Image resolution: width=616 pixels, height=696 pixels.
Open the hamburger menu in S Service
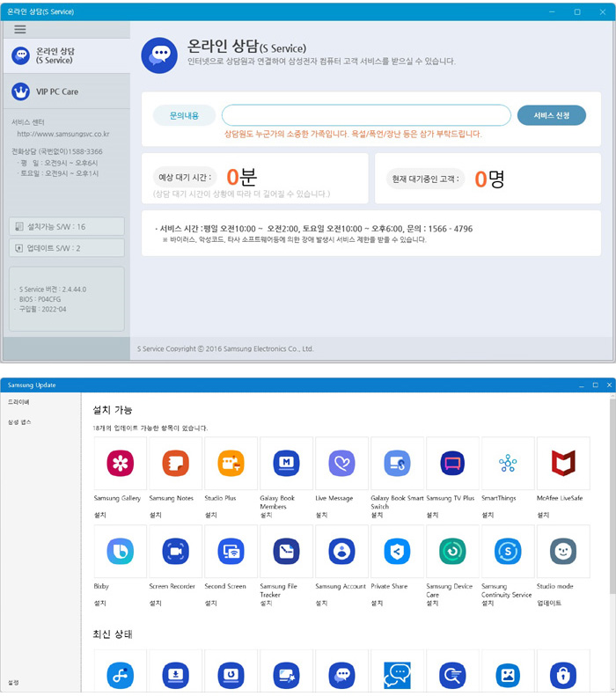20,29
